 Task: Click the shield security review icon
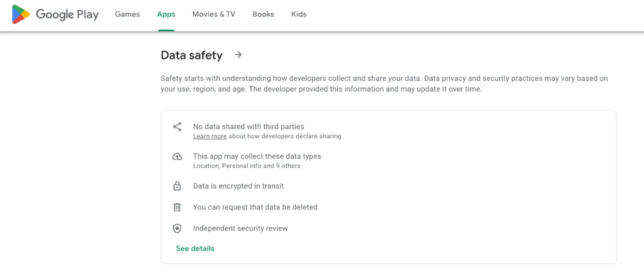point(177,229)
